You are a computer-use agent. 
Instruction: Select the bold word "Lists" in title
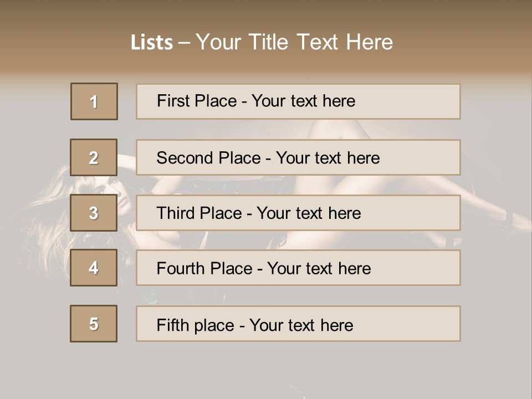coord(152,43)
